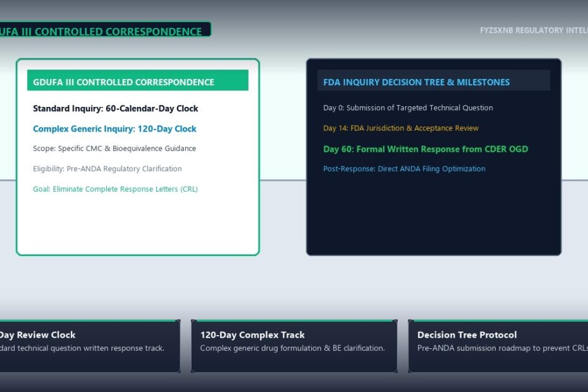Screen dimensions: 588x392
Task: Click 'Day 60: Formal Written Response from CDER OGD'
Action: (x=426, y=149)
